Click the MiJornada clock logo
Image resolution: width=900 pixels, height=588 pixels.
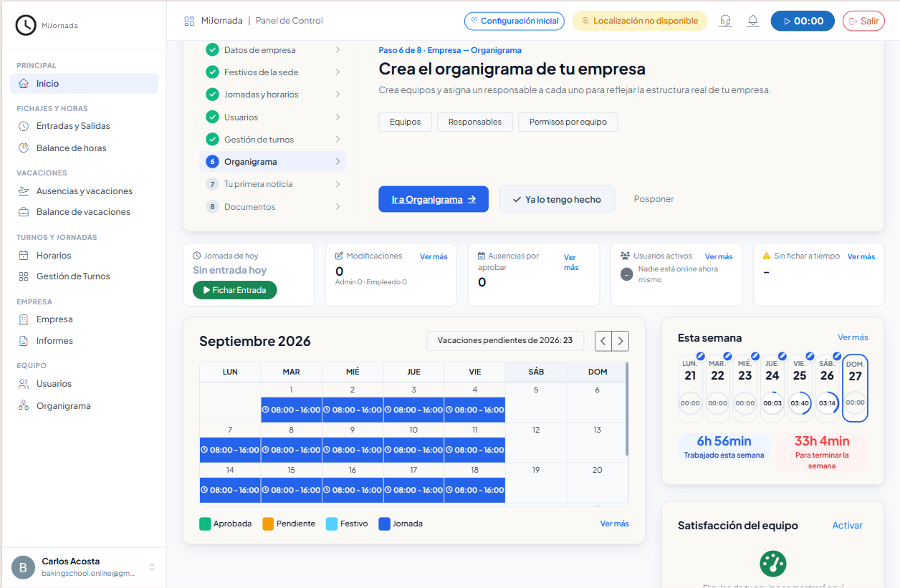pos(26,25)
